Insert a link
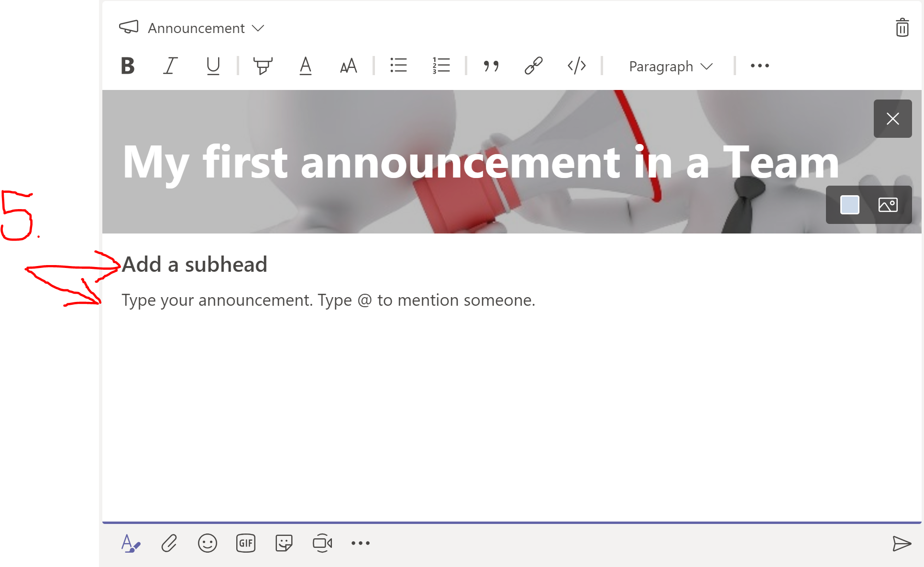The image size is (924, 567). pyautogui.click(x=534, y=66)
